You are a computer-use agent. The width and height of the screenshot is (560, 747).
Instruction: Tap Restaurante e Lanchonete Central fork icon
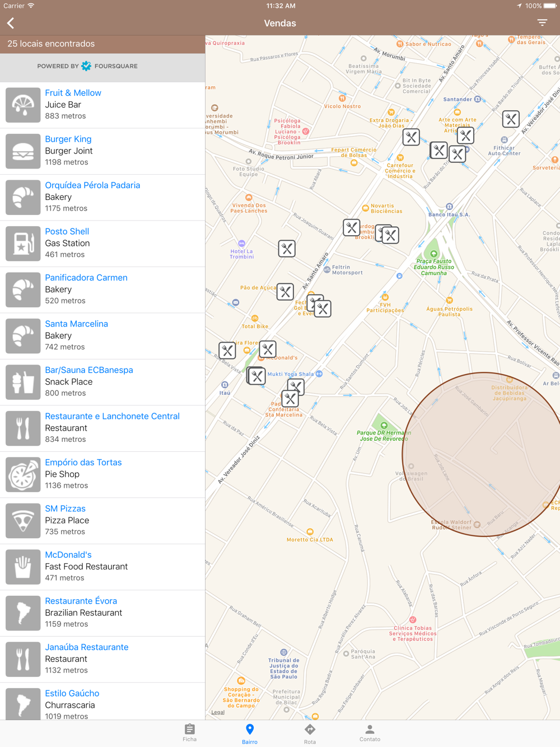click(x=23, y=428)
